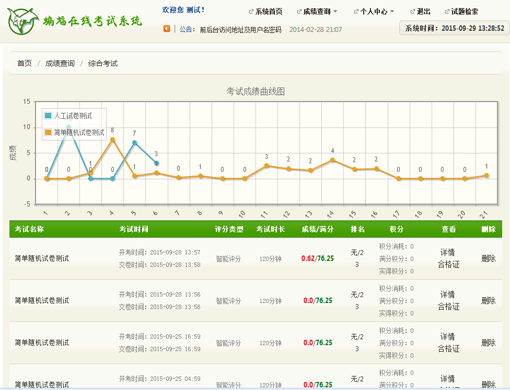The width and height of the screenshot is (510, 390).
Task: Click the orange data point valued 8
Action: [x=113, y=140]
